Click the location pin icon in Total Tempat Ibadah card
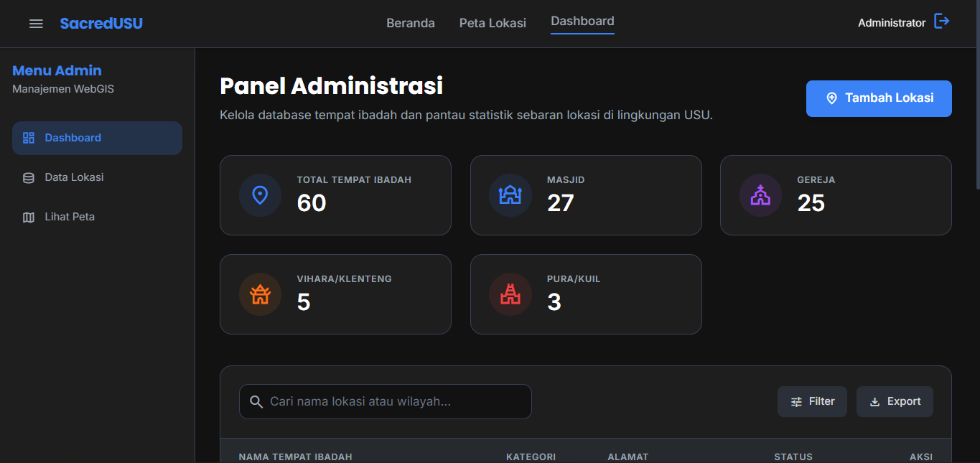 click(260, 195)
